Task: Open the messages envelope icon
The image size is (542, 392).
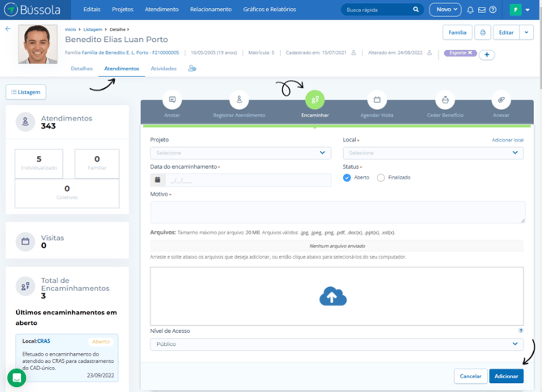Action: (x=481, y=10)
